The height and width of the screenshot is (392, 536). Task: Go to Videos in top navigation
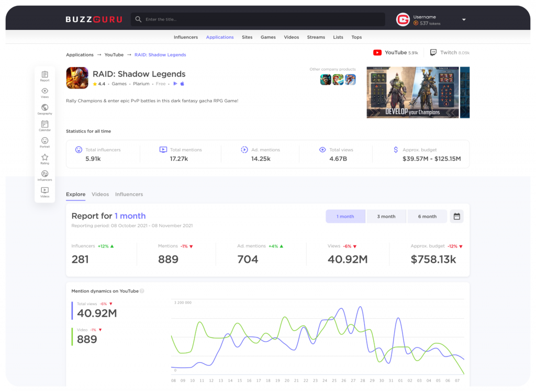291,37
